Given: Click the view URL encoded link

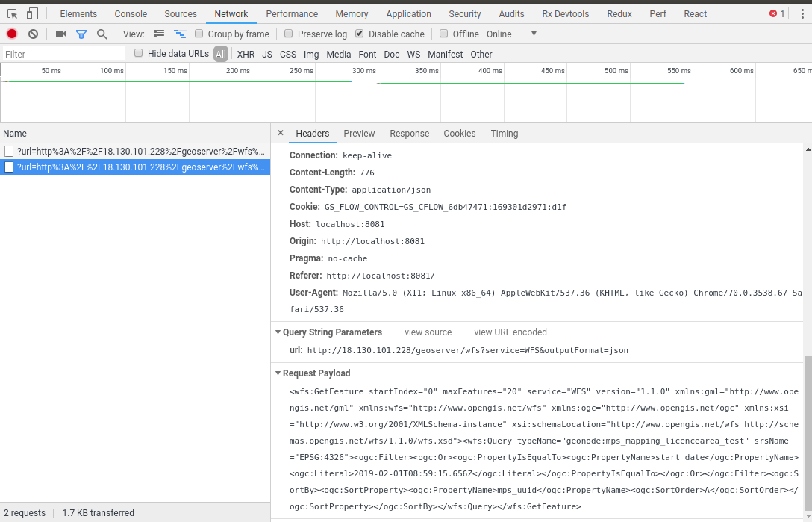Looking at the screenshot, I should [x=510, y=332].
